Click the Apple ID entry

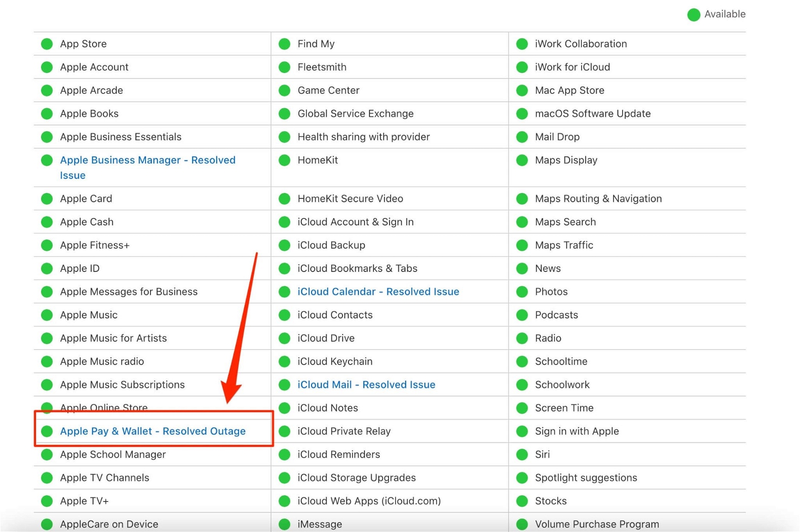79,268
